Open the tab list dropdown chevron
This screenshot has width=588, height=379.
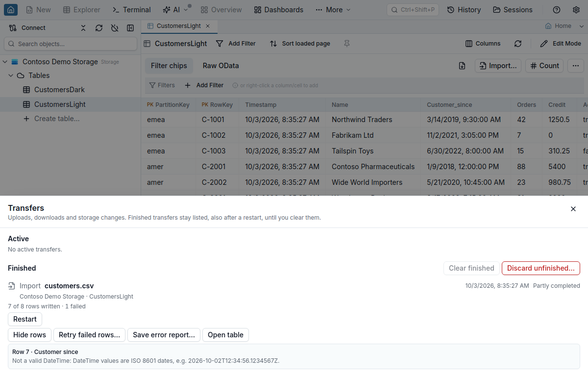pos(582,26)
